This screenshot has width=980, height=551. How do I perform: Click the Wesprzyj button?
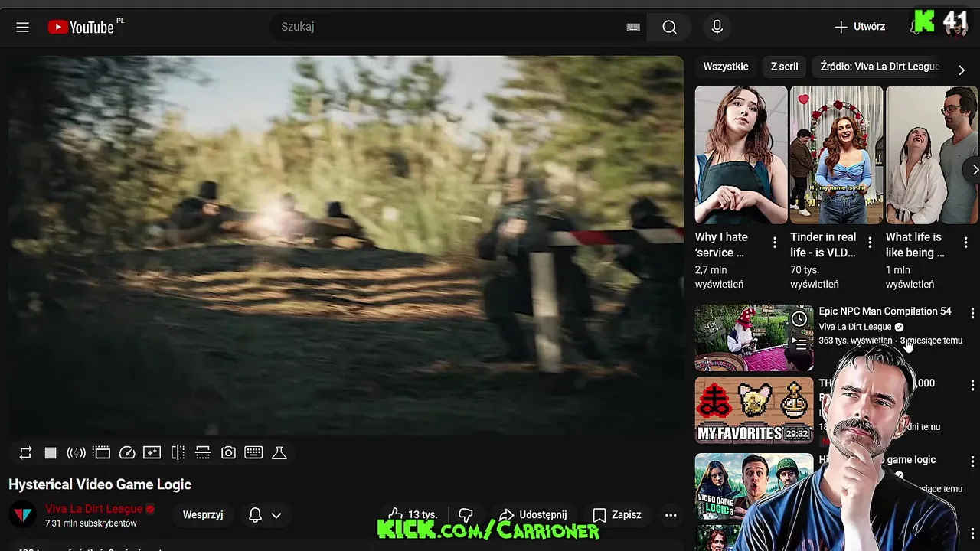tap(203, 515)
